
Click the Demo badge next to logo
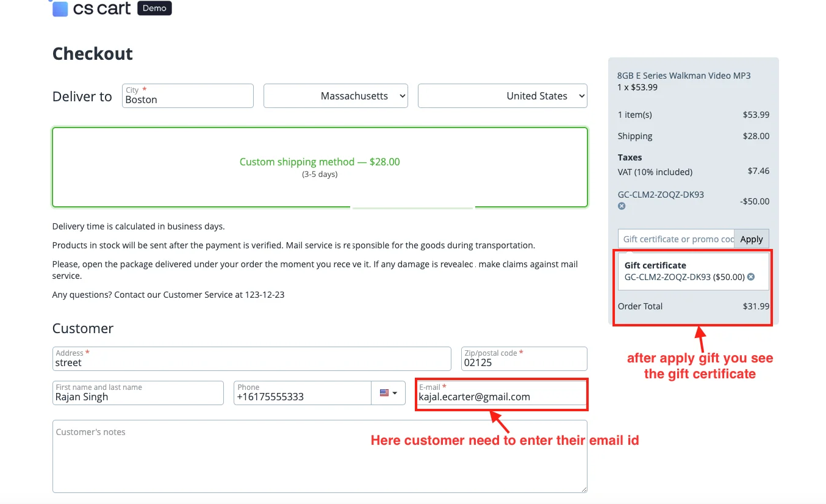pos(154,9)
